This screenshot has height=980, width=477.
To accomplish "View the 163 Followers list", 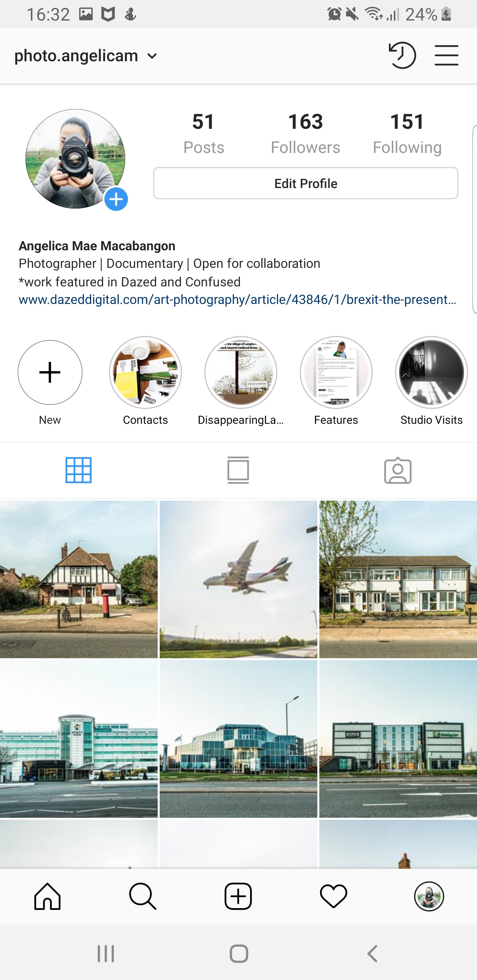I will point(305,133).
